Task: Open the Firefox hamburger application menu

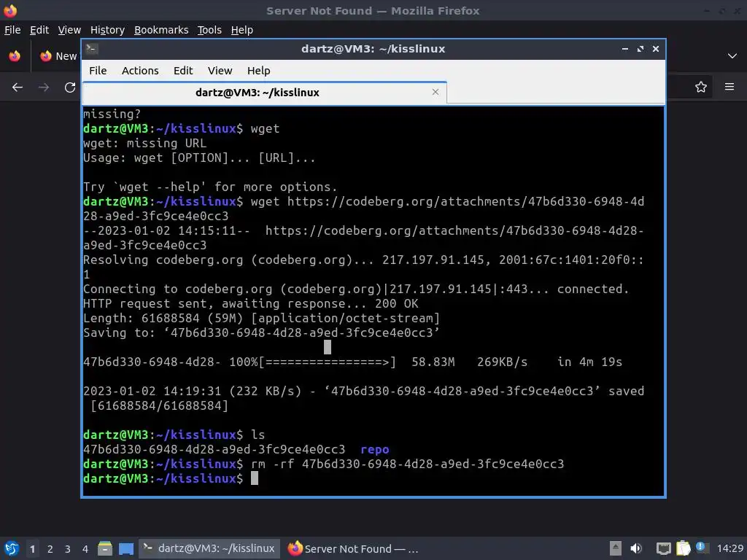Action: coord(729,87)
